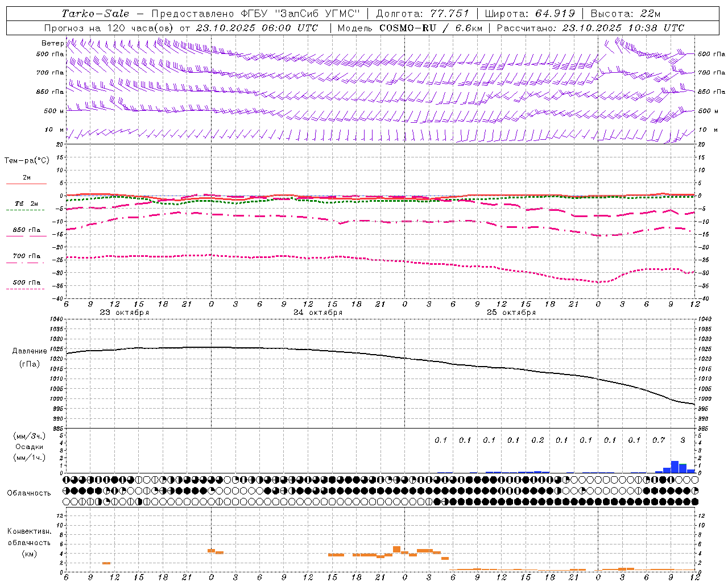Click the Высота: 22м header value
This screenshot has height=582, width=728.
pyautogui.click(x=625, y=14)
